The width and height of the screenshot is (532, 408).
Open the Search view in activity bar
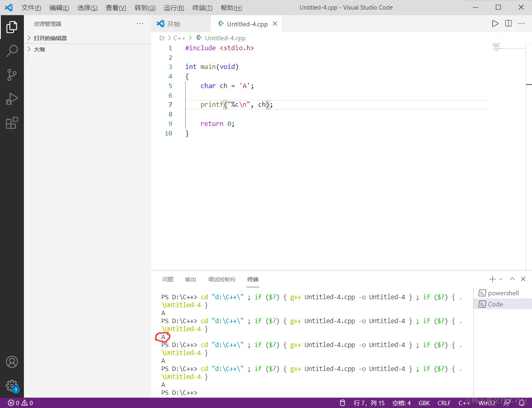[x=12, y=51]
